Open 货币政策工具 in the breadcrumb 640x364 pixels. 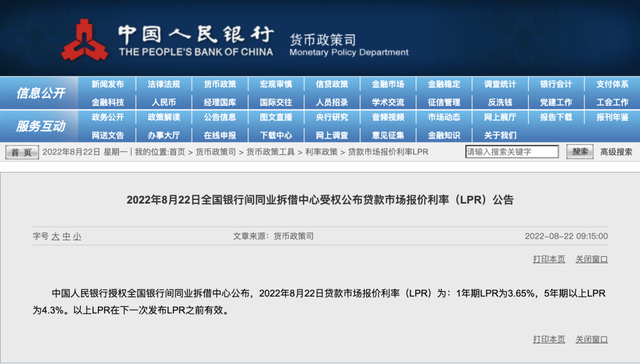click(x=270, y=152)
